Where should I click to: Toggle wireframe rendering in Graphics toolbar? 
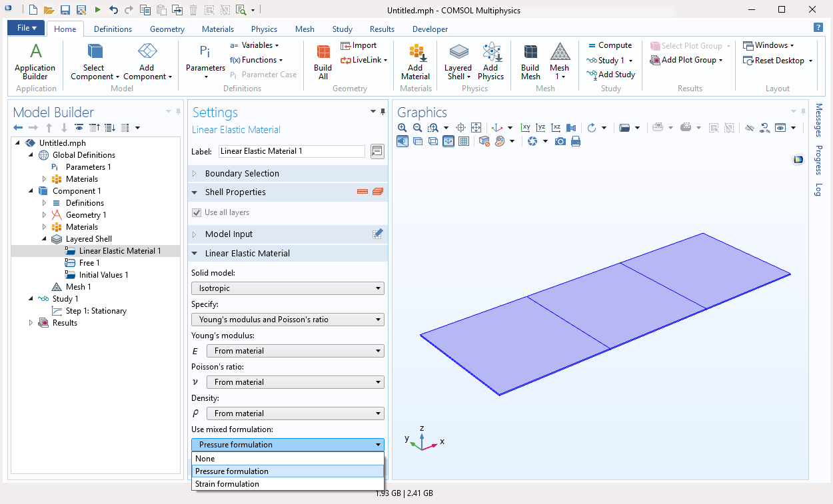point(433,141)
